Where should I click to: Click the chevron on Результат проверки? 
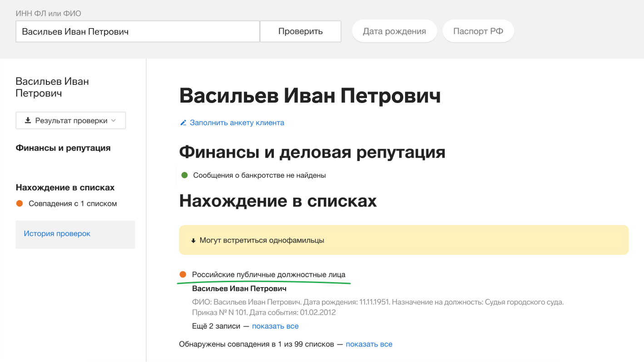pos(114,121)
